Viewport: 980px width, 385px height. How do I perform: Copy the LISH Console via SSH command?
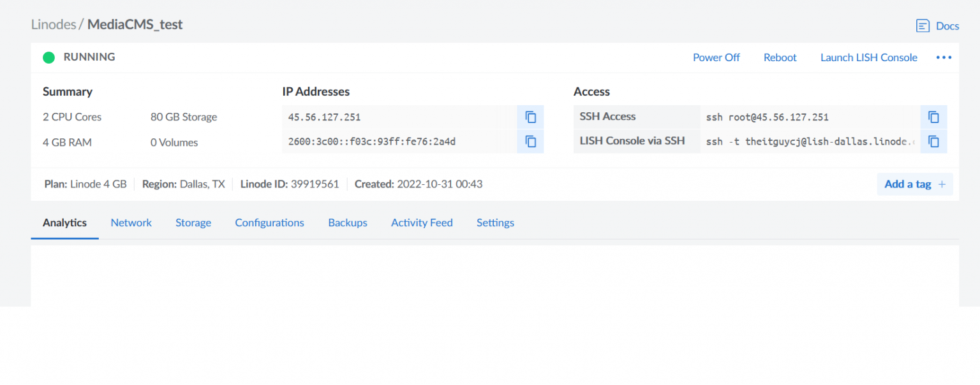(933, 142)
